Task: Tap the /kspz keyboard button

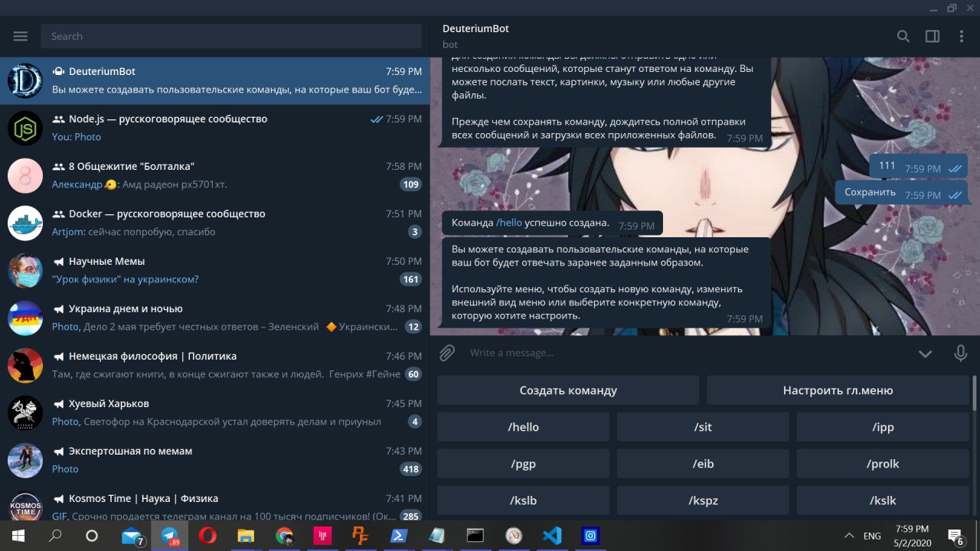Action: [703, 500]
